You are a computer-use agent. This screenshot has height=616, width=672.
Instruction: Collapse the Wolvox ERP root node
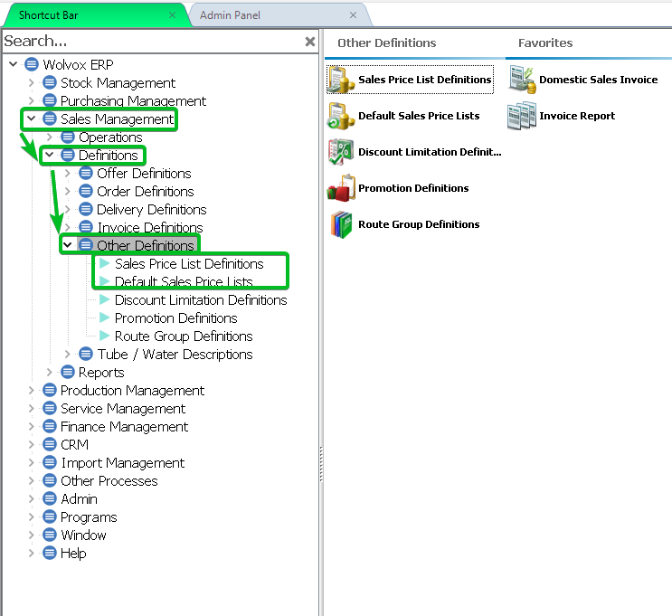pos(14,64)
